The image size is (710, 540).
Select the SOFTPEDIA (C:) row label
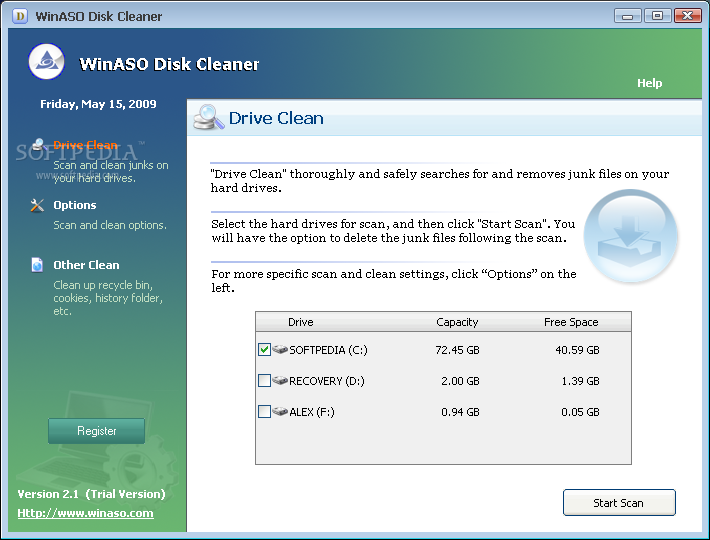pos(328,350)
